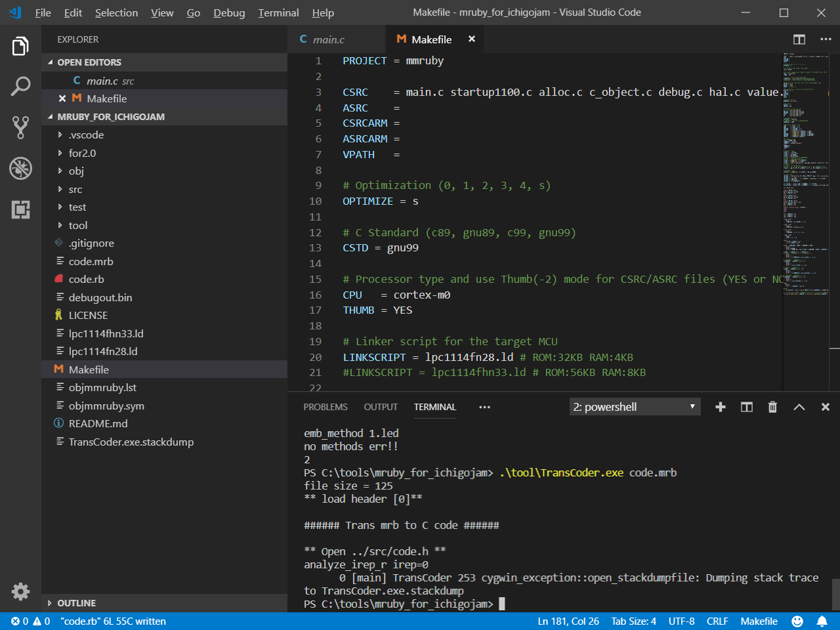Expand the src folder
The image size is (840, 630).
[x=75, y=189]
